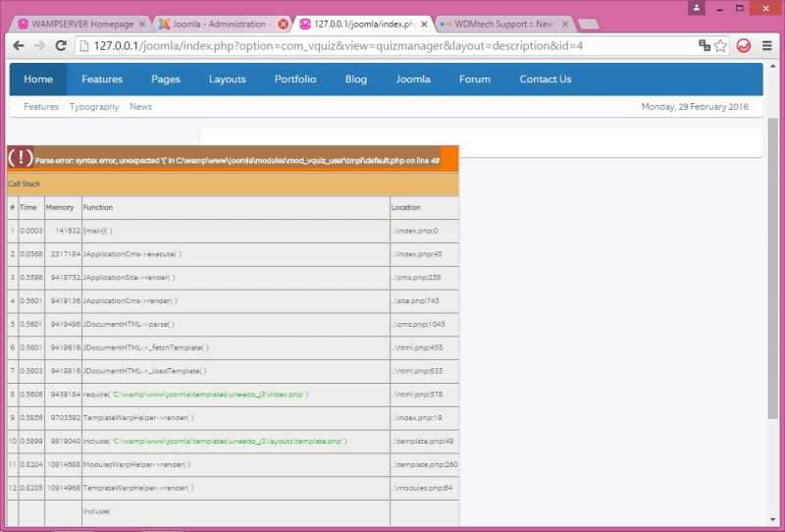785x532 pixels.
Task: Close the Joomla - Administration tab
Action: [284, 24]
